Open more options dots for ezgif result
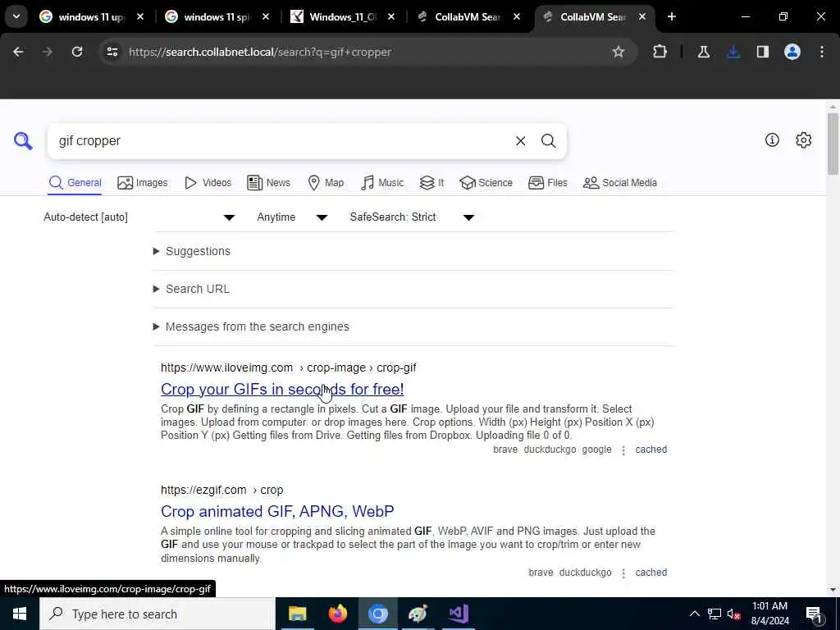Image resolution: width=840 pixels, height=630 pixels. (623, 573)
